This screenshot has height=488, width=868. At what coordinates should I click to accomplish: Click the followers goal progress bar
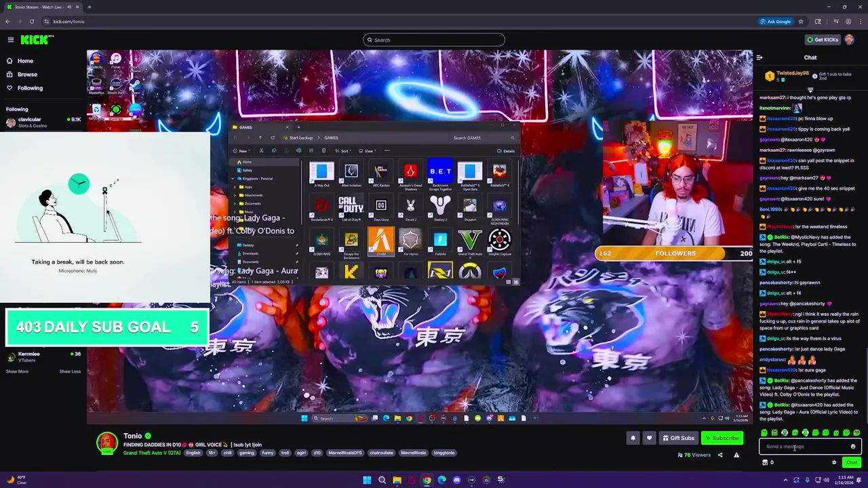pos(675,253)
